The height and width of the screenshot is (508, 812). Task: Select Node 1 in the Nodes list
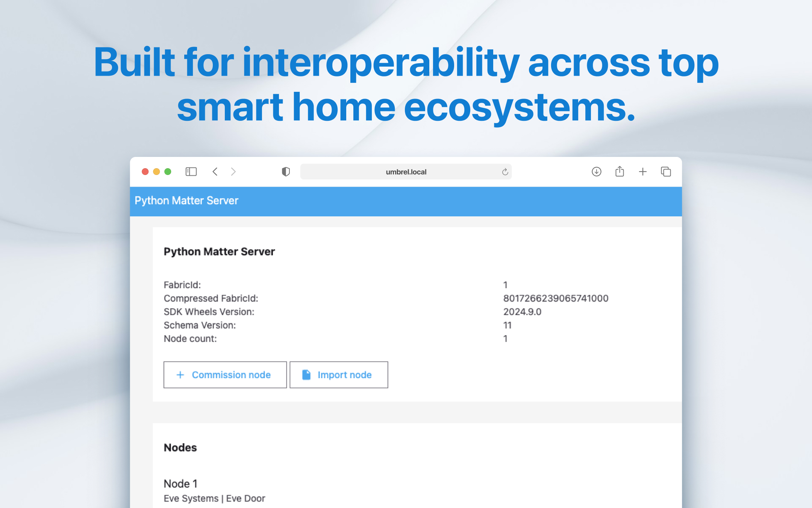point(181,484)
